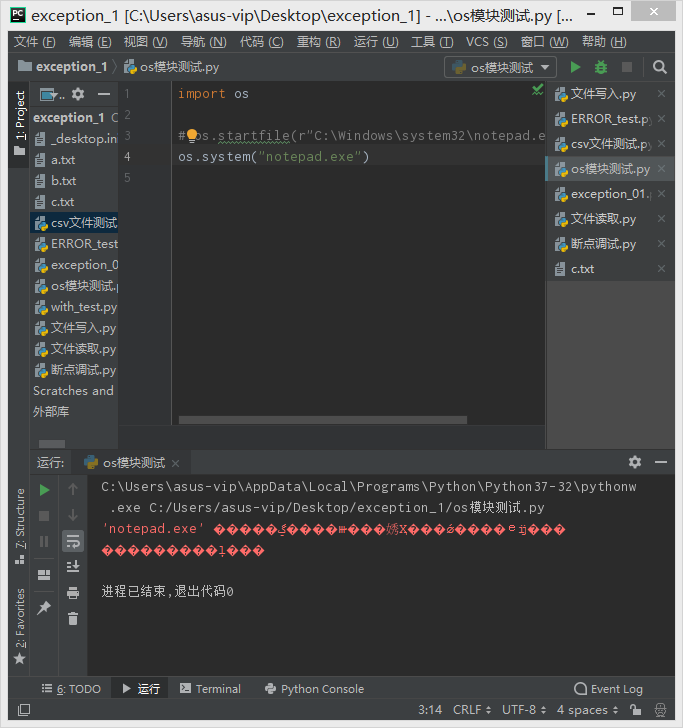Viewport: 683px width, 728px height.
Task: Start the debug bug icon in toolbar
Action: tap(601, 67)
